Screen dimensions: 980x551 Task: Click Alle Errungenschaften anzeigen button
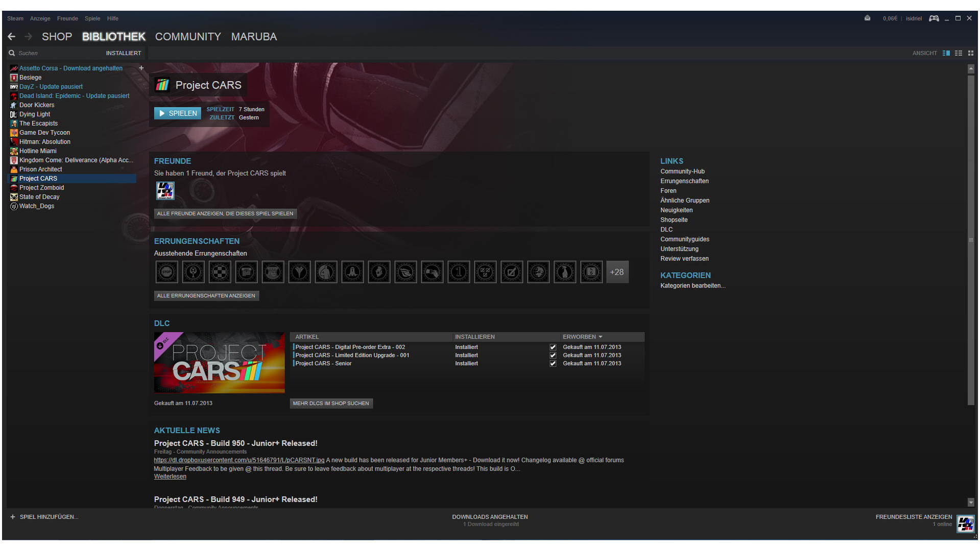coord(206,296)
